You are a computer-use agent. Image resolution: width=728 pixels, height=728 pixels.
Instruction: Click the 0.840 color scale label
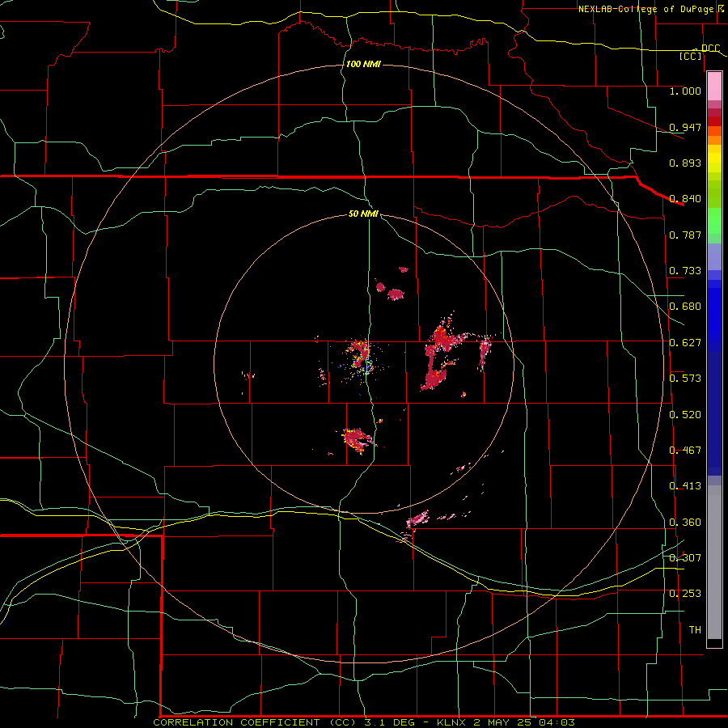click(685, 199)
